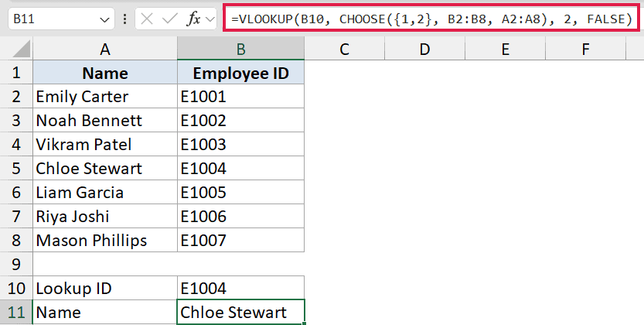
Task: Select row 7 header
Action: click(x=16, y=216)
